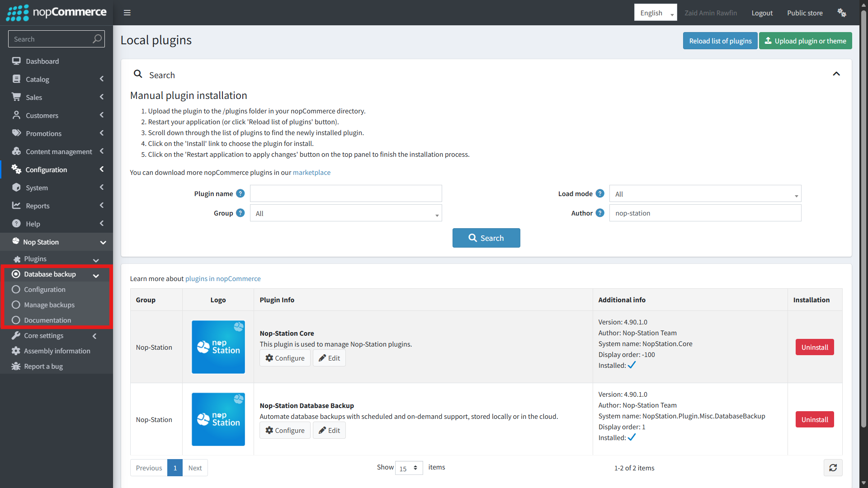Viewport: 868px width, 488px height.
Task: Toggle the sidebar hamburger menu
Action: click(x=127, y=13)
